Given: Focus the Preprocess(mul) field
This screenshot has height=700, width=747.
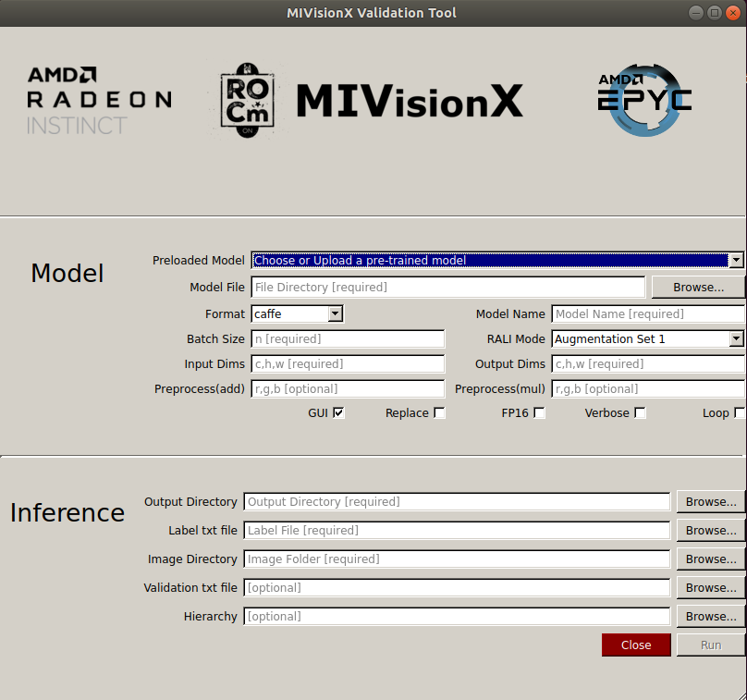Looking at the screenshot, I should [x=648, y=388].
